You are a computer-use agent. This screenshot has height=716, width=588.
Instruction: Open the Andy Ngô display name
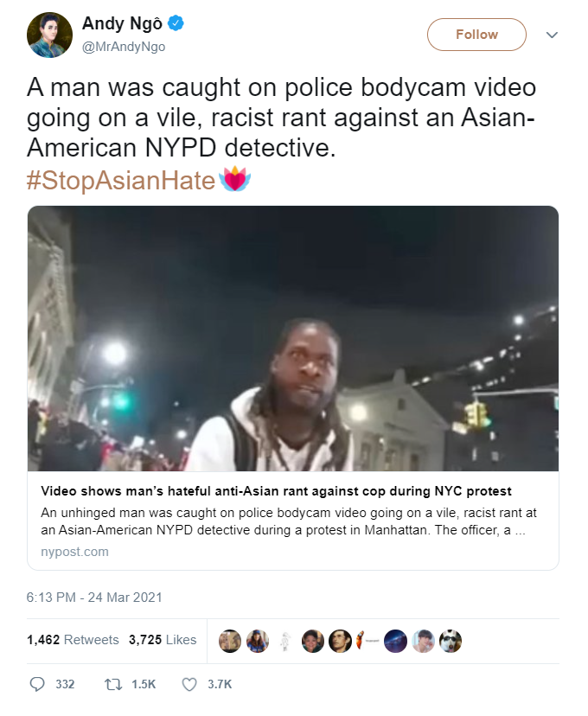point(122,23)
